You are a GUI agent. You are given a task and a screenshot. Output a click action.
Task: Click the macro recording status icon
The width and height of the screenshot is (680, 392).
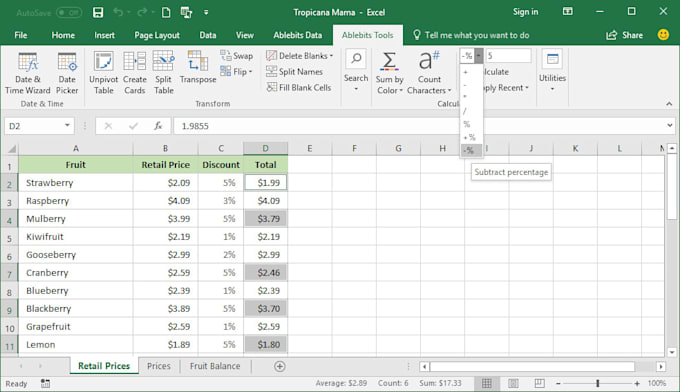[45, 383]
